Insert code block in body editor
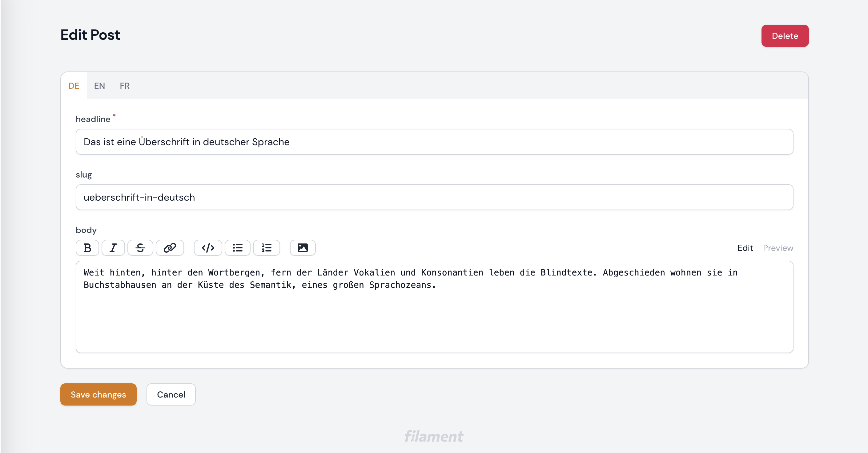Image resolution: width=868 pixels, height=453 pixels. tap(208, 248)
